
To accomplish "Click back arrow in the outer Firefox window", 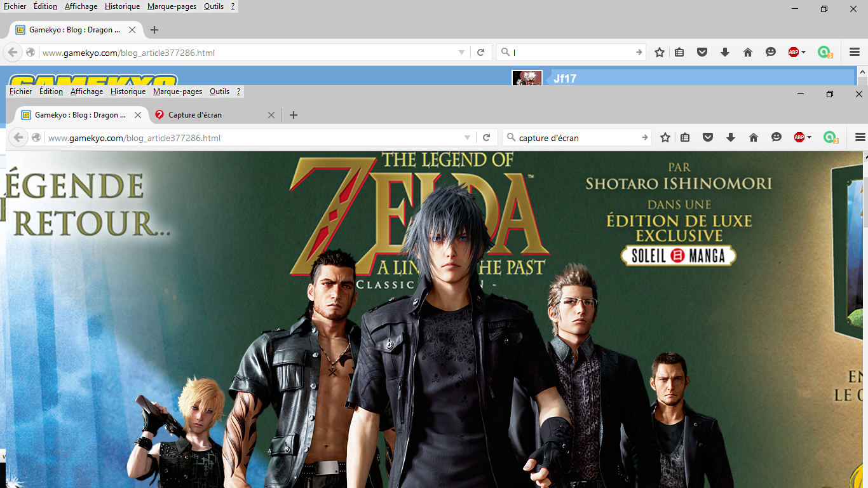I will pos(12,53).
